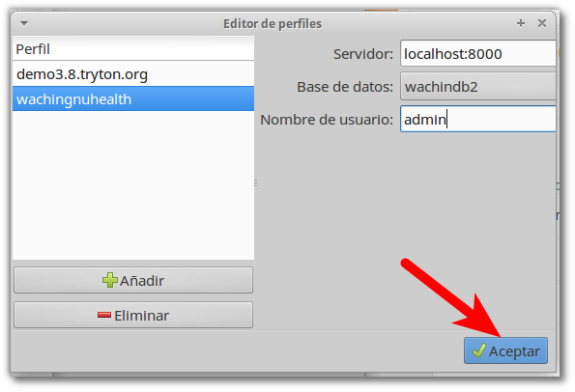The width and height of the screenshot is (575, 392).
Task: Confirm changes with the Aceptar button
Action: pyautogui.click(x=505, y=350)
